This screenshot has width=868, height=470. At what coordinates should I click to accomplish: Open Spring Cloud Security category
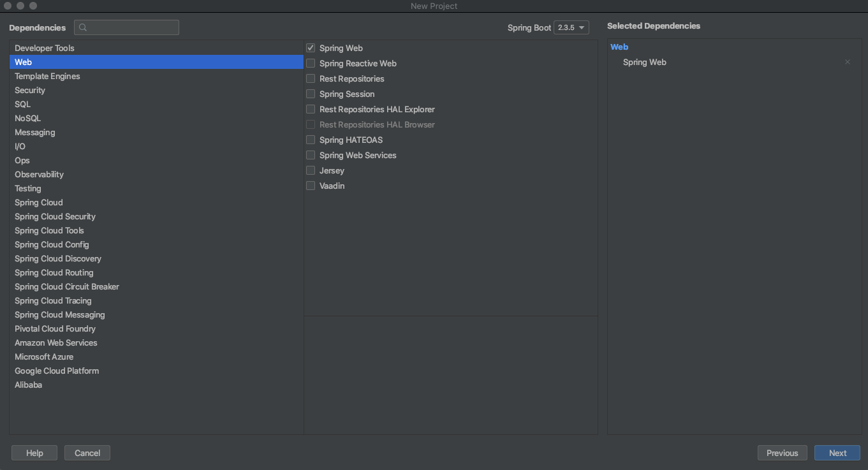tap(156, 216)
